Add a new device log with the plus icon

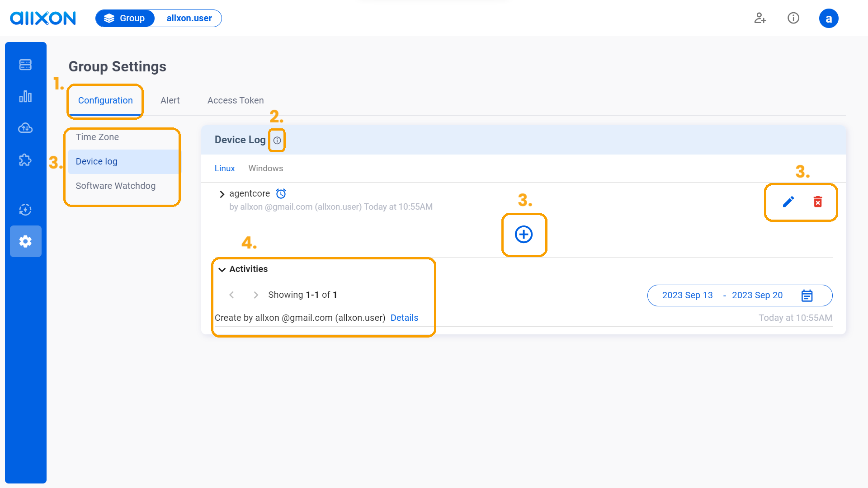click(x=524, y=235)
